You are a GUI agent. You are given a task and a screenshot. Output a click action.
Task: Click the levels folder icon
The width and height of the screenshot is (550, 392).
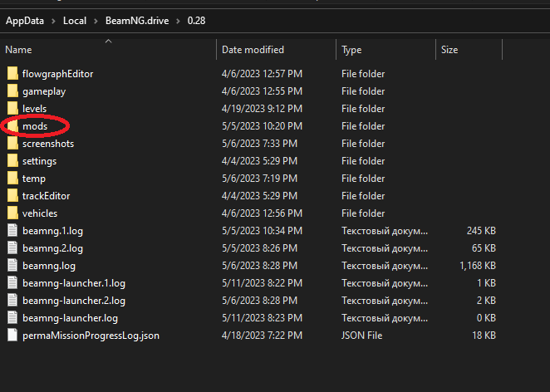[x=12, y=109]
